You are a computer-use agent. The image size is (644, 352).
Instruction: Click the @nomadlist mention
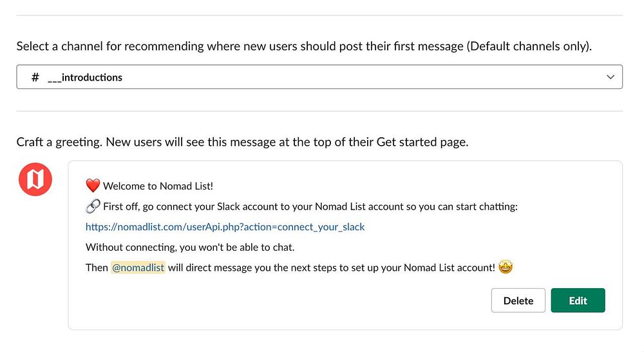pyautogui.click(x=138, y=267)
